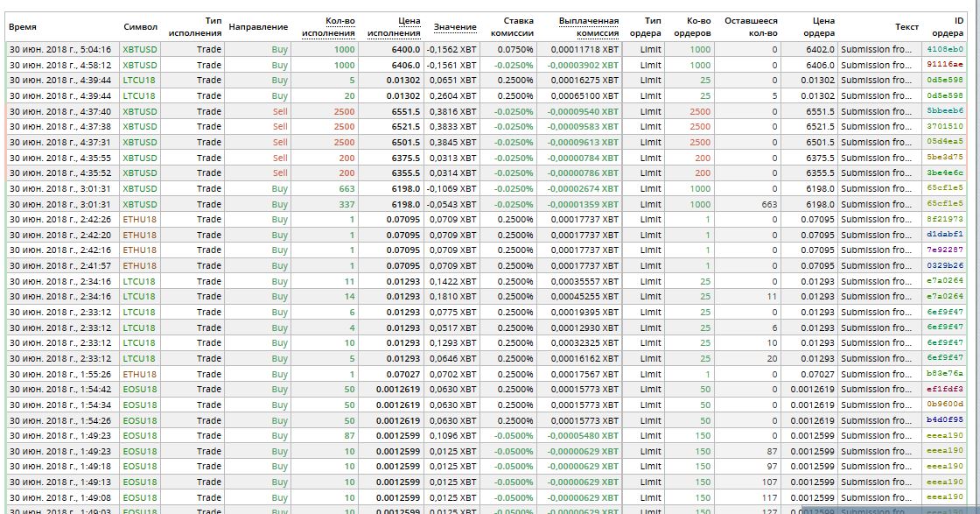980x514 pixels.
Task: Click the Ставка комиссии column header
Action: [x=512, y=27]
